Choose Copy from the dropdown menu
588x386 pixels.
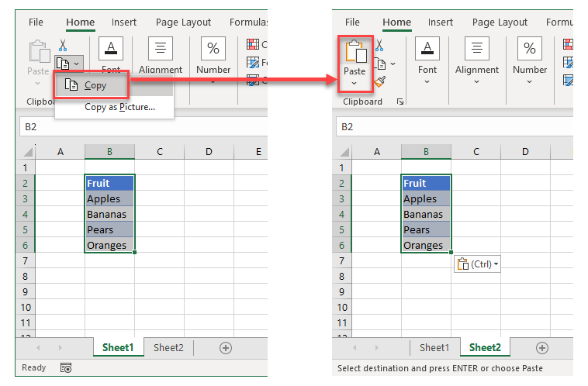pos(95,85)
